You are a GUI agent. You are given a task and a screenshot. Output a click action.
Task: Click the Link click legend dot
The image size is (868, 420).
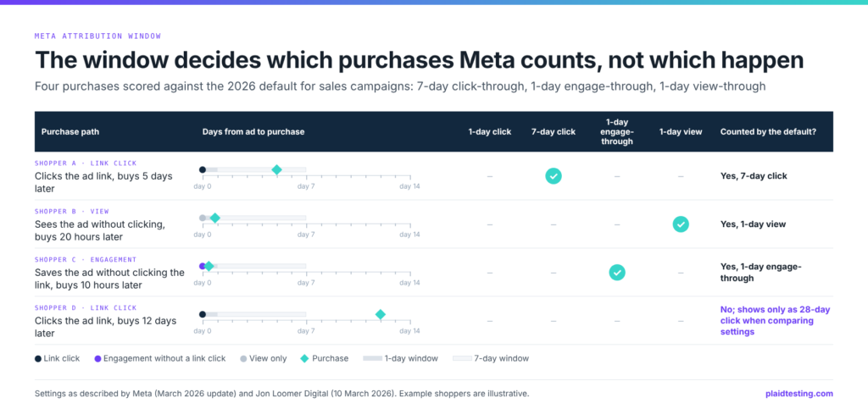tap(37, 359)
